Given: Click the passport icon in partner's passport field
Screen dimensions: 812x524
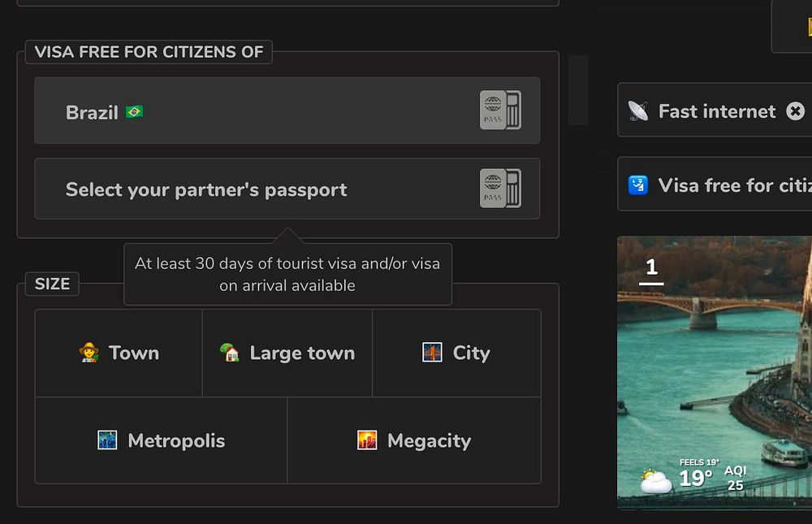Looking at the screenshot, I should (500, 188).
